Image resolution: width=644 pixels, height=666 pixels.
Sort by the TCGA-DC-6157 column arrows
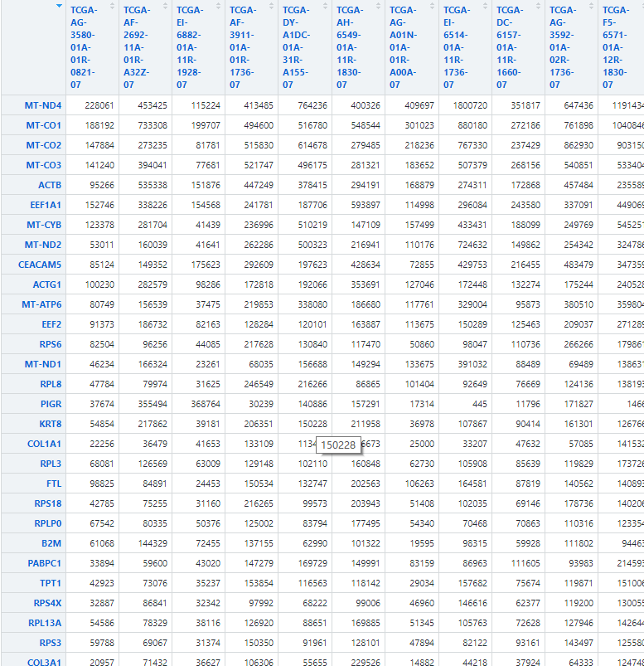pyautogui.click(x=538, y=6)
